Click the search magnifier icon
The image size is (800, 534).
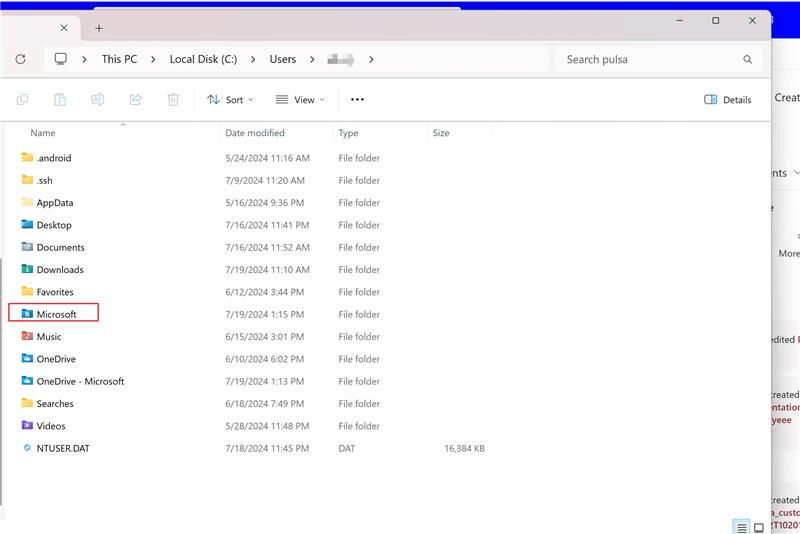747,59
